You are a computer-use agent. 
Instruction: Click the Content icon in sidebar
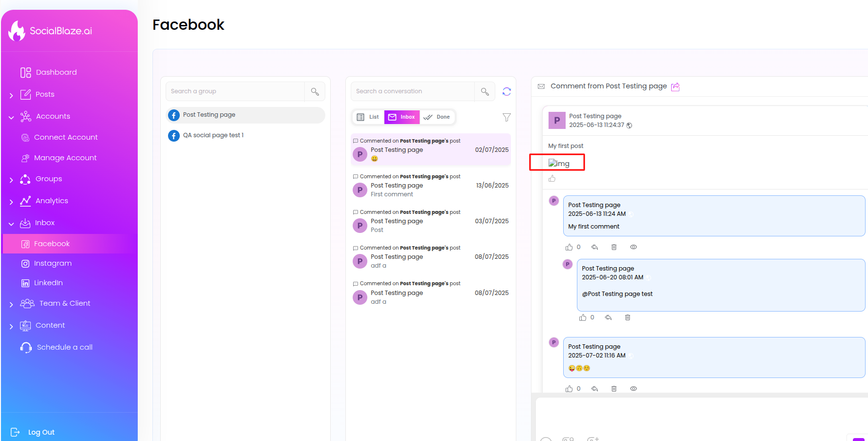[25, 326]
